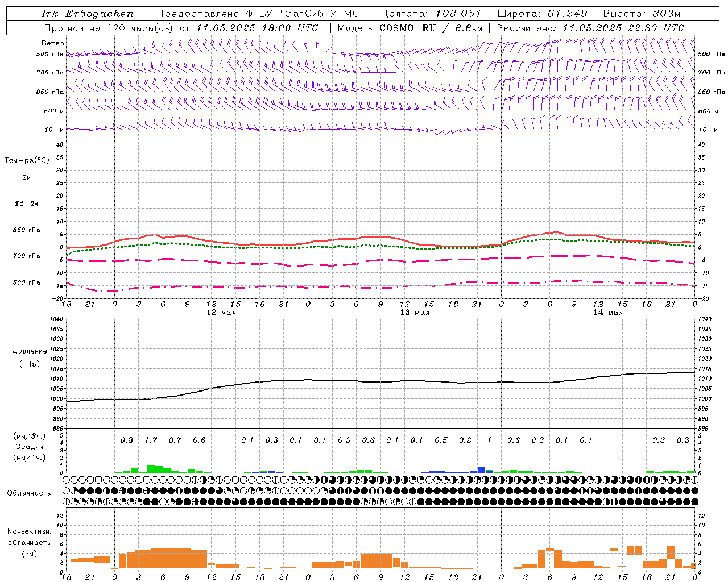Click the (мм/3ч.) precipitation unit label

(30, 436)
